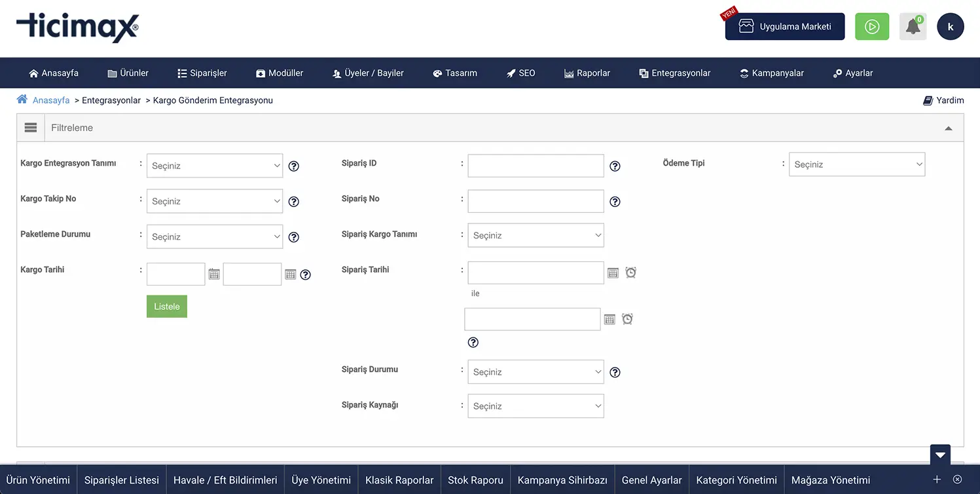Open help icon for Kargo Takip No
Viewport: 980px width, 494px height.
click(x=294, y=201)
